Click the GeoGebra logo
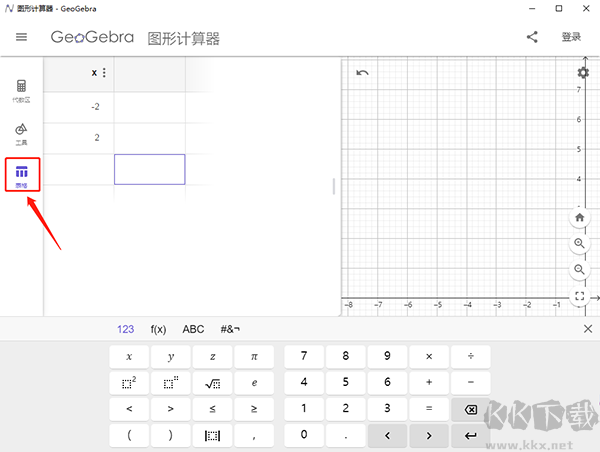 tap(92, 37)
